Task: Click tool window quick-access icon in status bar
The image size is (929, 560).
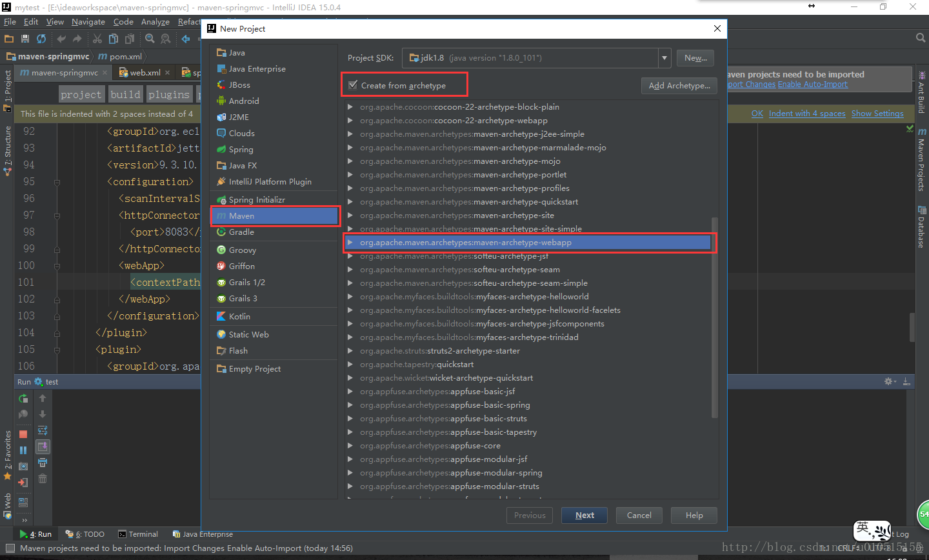Action: (10, 548)
